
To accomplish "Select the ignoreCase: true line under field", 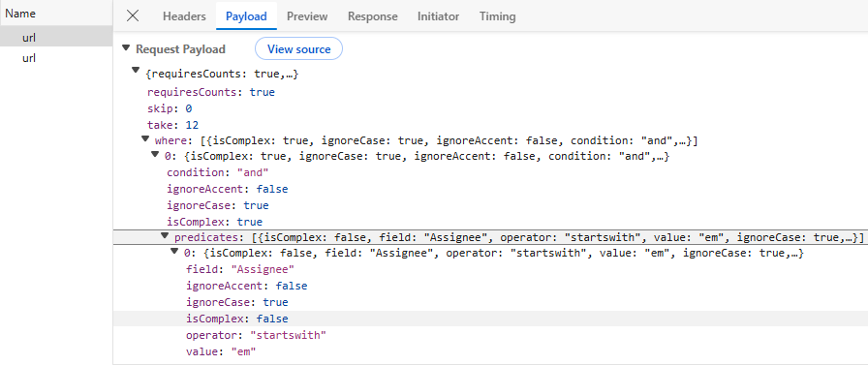I will 237,302.
